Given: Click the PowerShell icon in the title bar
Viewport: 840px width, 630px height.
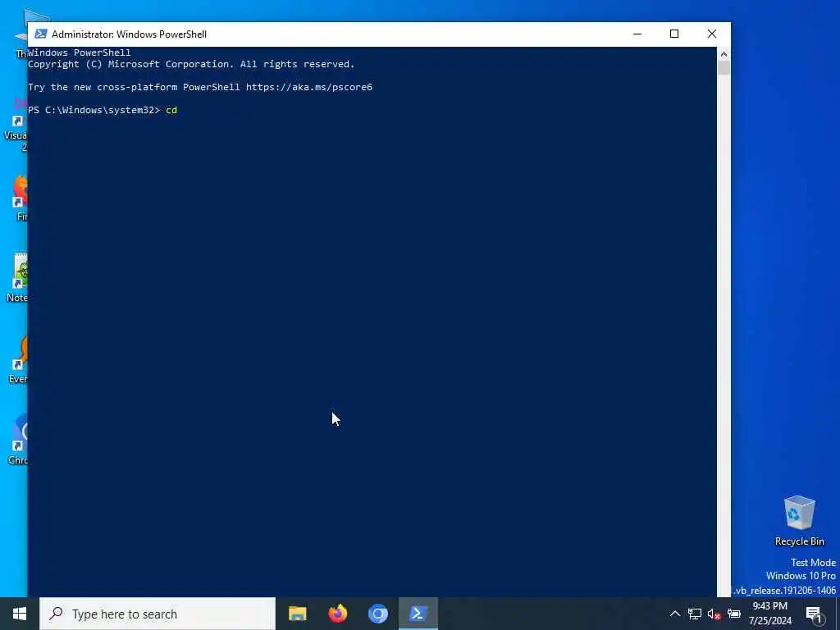Looking at the screenshot, I should [40, 34].
